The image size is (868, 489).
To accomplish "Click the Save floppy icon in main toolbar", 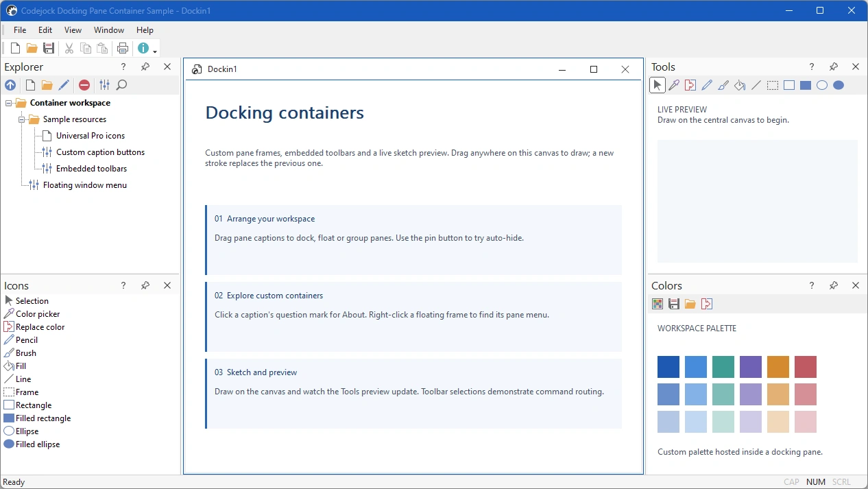I will [49, 48].
